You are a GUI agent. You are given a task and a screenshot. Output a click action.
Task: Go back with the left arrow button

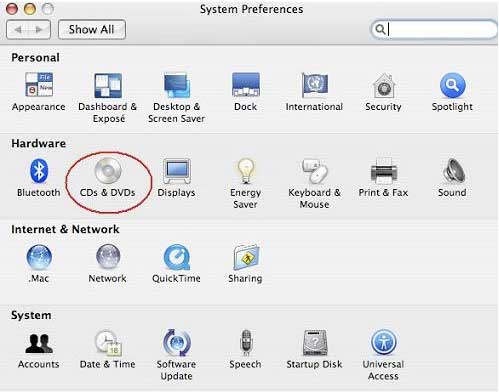17,29
